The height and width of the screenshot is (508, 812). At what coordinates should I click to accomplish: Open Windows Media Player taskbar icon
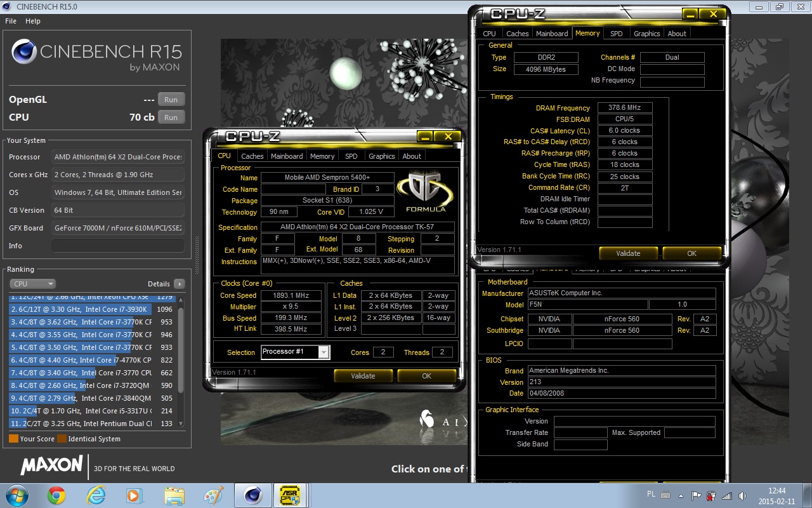click(x=134, y=495)
